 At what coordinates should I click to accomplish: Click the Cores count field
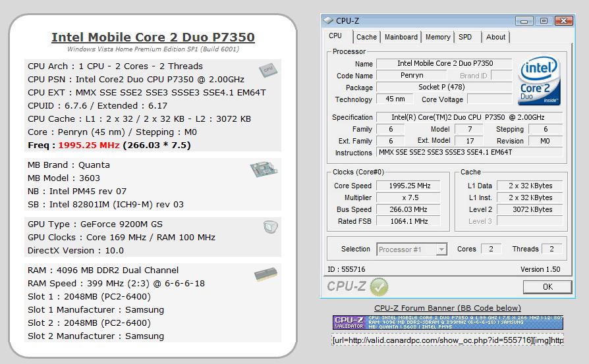[x=491, y=249]
